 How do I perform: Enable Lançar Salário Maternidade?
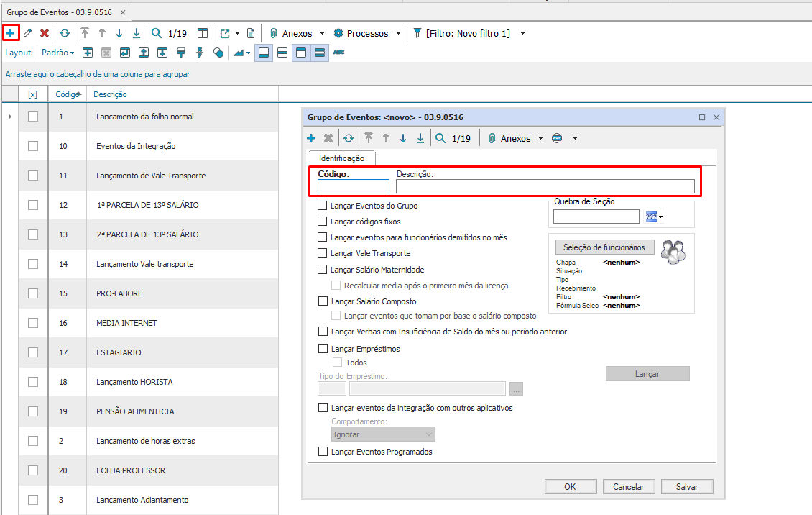point(322,270)
